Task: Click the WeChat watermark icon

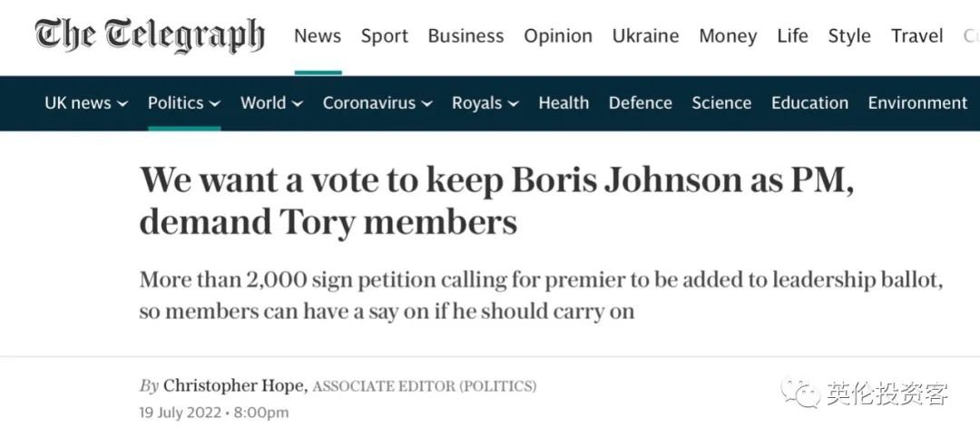Action: pos(801,392)
